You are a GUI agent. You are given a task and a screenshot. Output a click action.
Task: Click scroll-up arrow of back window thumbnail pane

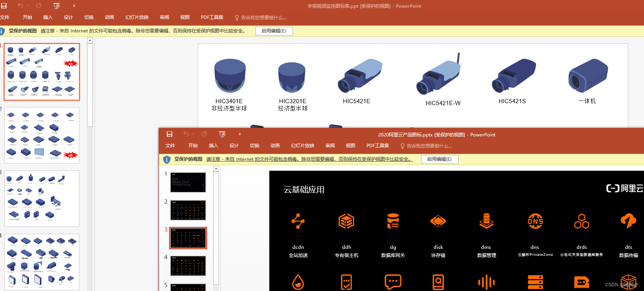click(90, 40)
